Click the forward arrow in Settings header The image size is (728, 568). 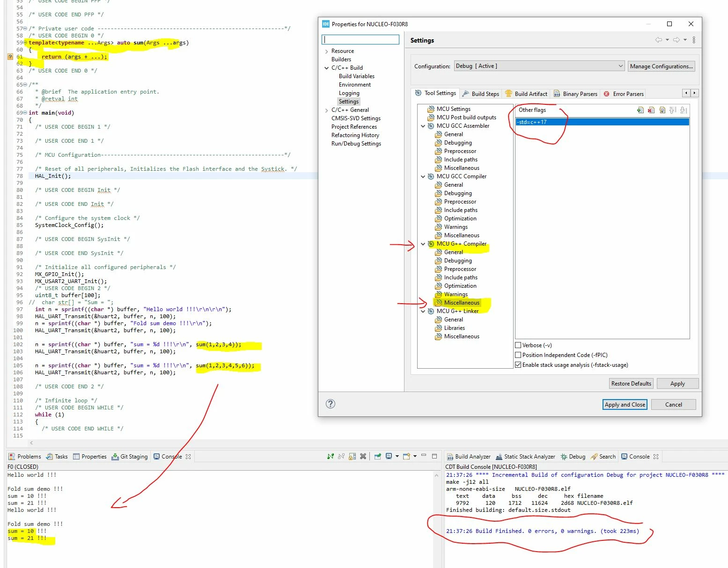pyautogui.click(x=677, y=40)
